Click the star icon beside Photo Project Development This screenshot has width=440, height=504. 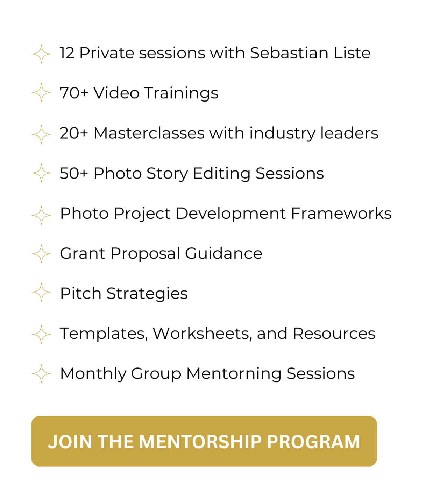tap(41, 215)
